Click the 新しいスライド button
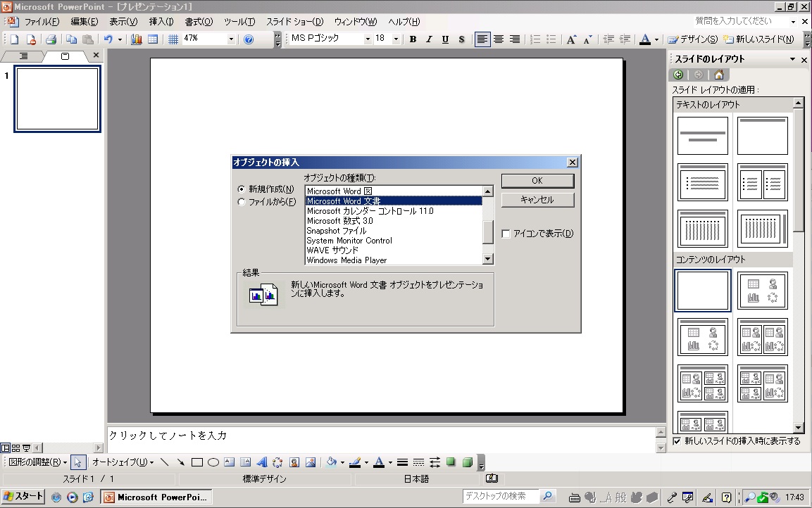 [758, 39]
